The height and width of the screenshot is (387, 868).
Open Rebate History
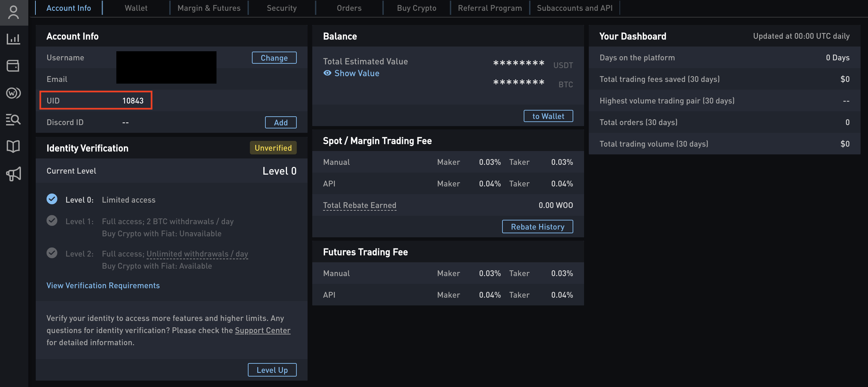(538, 227)
